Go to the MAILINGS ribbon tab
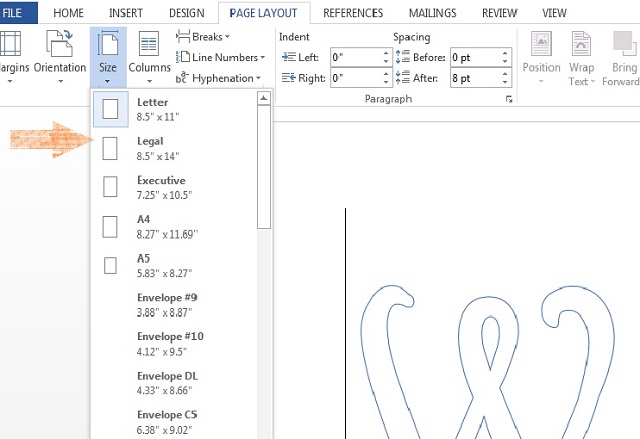Image resolution: width=640 pixels, height=439 pixels. [x=433, y=13]
